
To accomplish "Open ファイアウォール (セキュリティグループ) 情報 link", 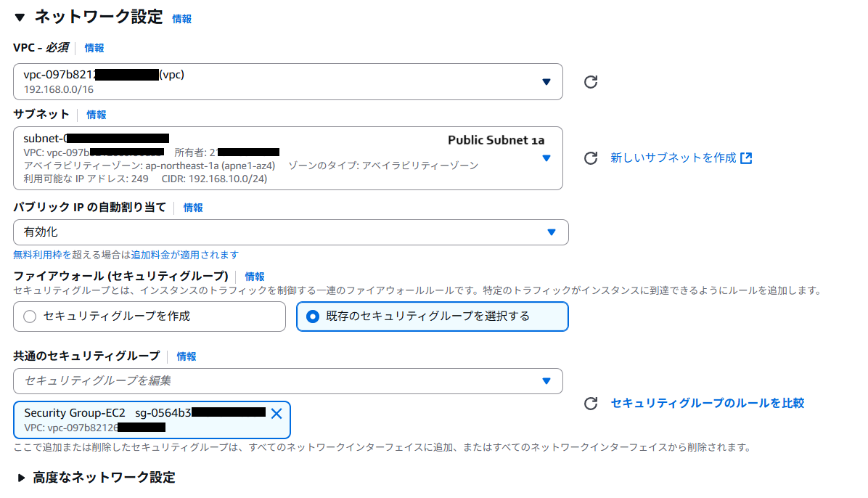I will tap(255, 277).
